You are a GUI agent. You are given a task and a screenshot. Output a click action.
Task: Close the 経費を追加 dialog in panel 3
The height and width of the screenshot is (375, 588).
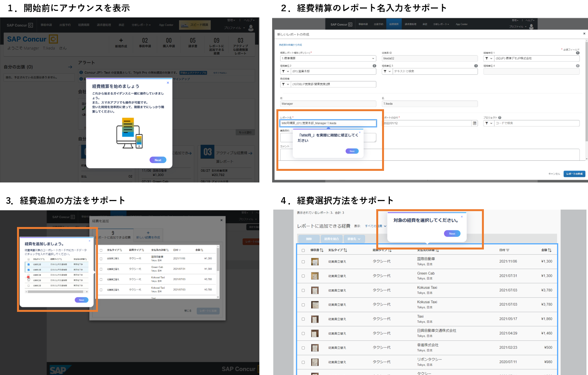221,220
